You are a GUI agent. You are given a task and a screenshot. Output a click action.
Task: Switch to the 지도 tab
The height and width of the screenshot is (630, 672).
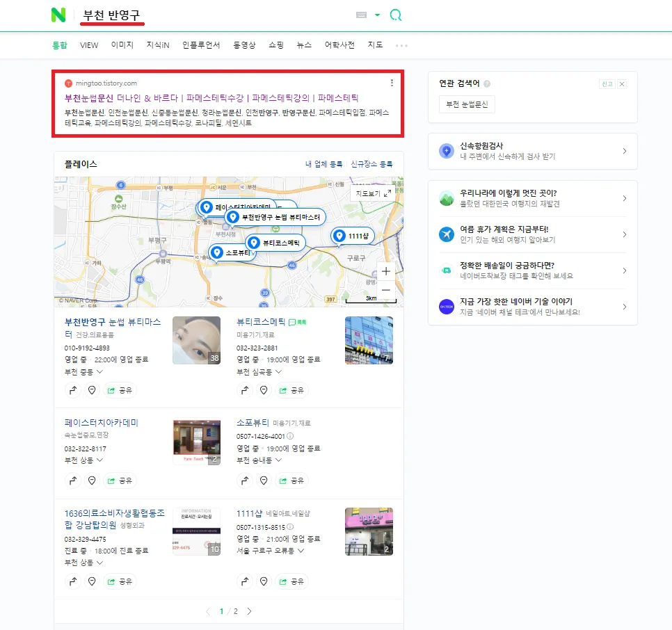click(375, 44)
